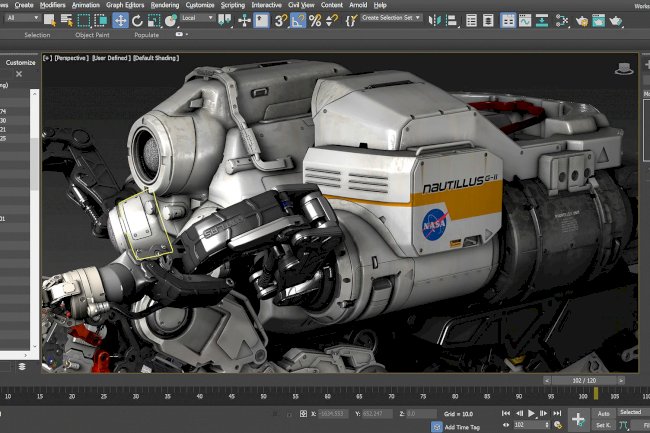
Task: Activate the Select and Scale tool
Action: pyautogui.click(x=154, y=20)
